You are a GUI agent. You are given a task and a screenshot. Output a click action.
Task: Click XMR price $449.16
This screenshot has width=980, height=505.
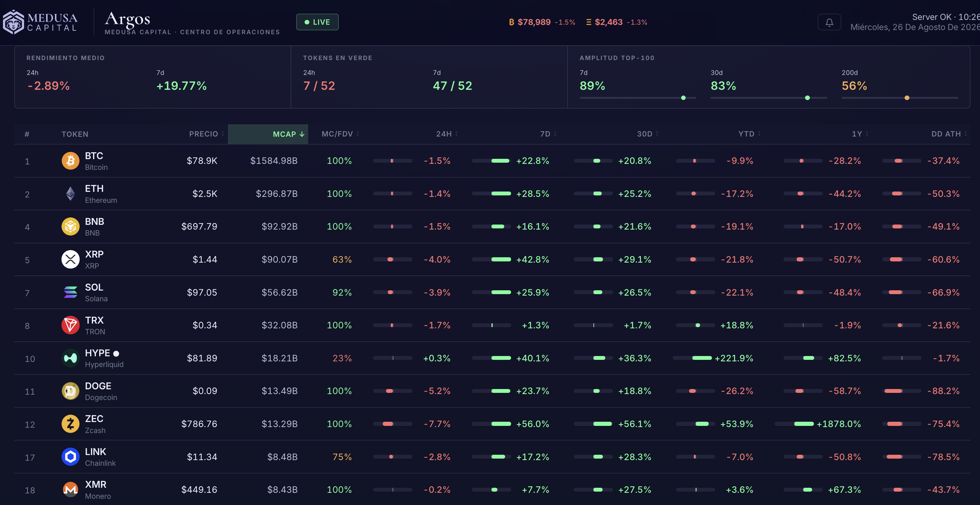click(x=199, y=490)
